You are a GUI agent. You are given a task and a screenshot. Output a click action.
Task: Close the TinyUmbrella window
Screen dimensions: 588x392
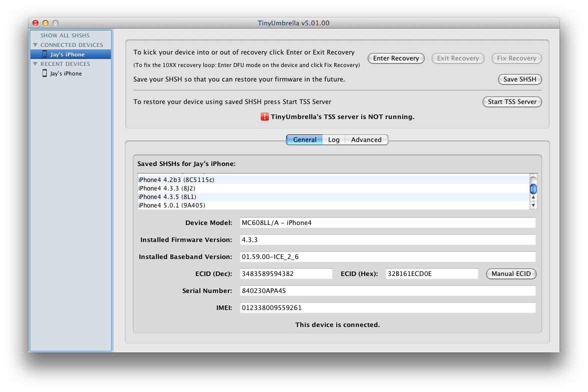coord(35,23)
